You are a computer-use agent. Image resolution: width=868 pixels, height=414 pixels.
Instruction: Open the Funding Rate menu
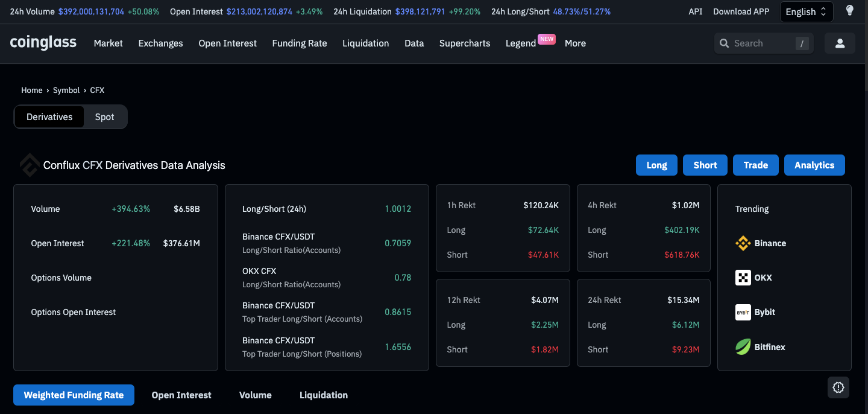(300, 43)
